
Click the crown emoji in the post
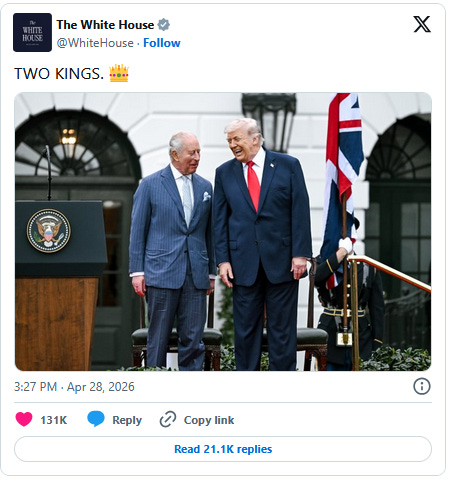point(119,73)
